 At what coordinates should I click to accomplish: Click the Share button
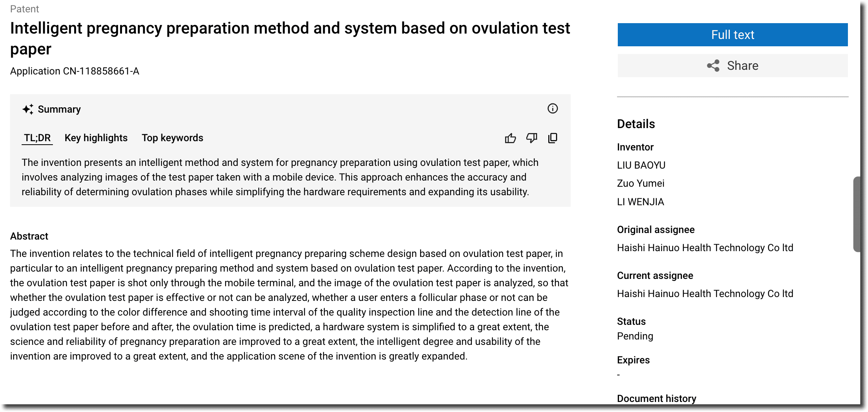pos(732,66)
